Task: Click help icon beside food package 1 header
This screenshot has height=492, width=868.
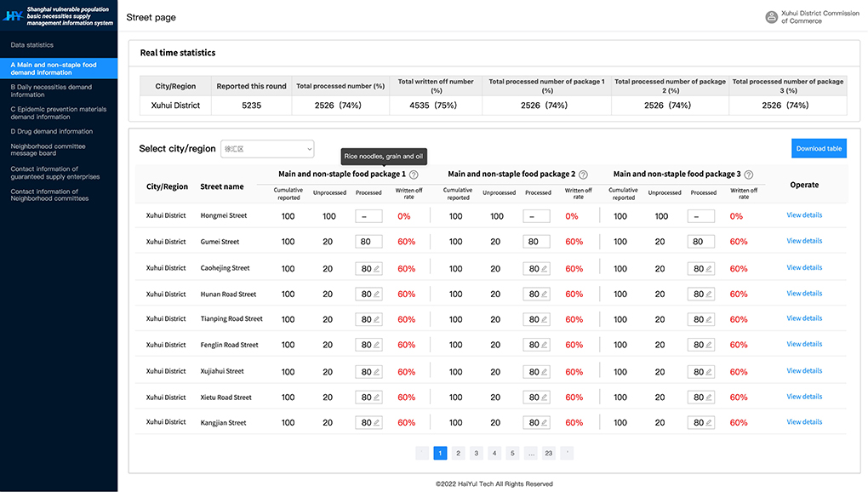Action: [x=414, y=174]
